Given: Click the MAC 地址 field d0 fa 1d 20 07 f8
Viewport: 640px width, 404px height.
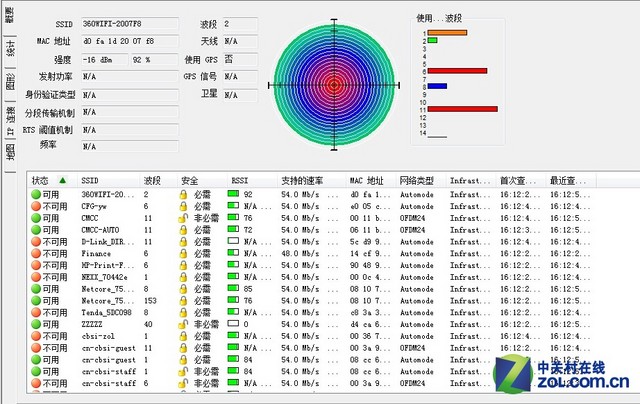Looking at the screenshot, I should tap(130, 41).
